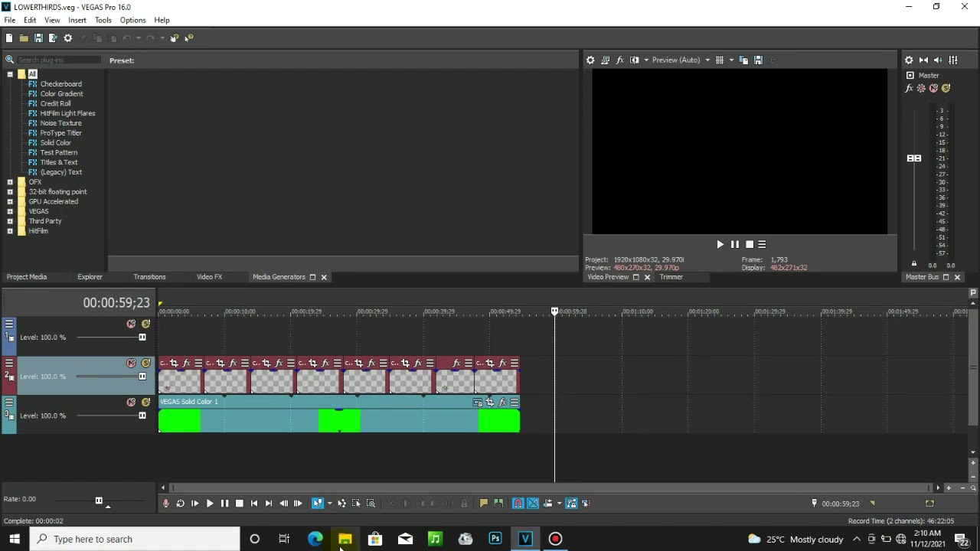Open the Preview (Auto) quality dropdown
The height and width of the screenshot is (551, 980).
(x=681, y=60)
